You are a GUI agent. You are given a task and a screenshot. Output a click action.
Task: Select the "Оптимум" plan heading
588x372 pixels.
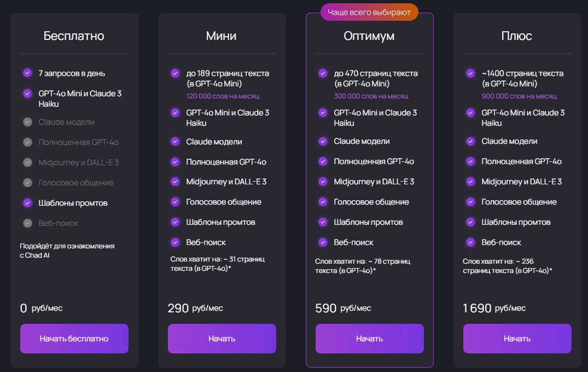point(369,36)
